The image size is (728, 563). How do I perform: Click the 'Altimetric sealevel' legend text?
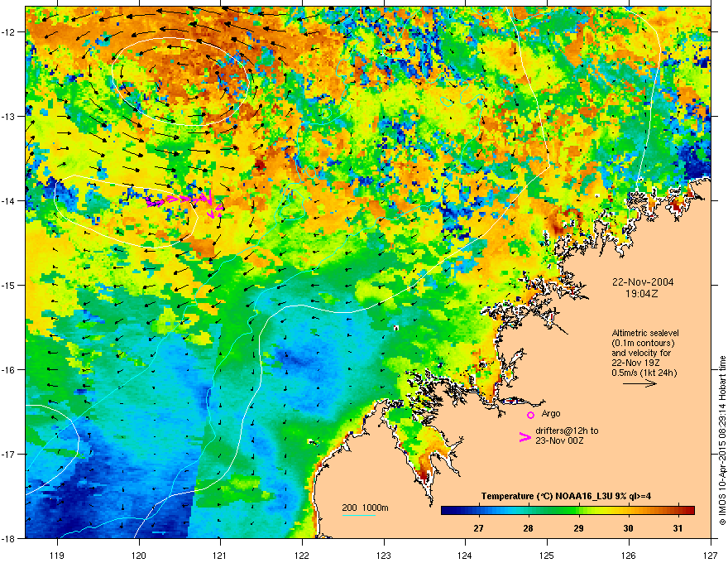coord(645,333)
